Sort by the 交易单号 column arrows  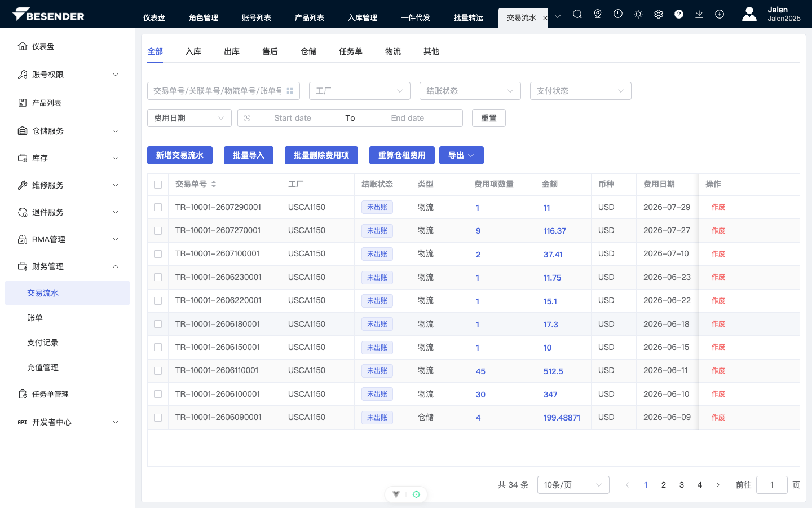[x=214, y=184]
